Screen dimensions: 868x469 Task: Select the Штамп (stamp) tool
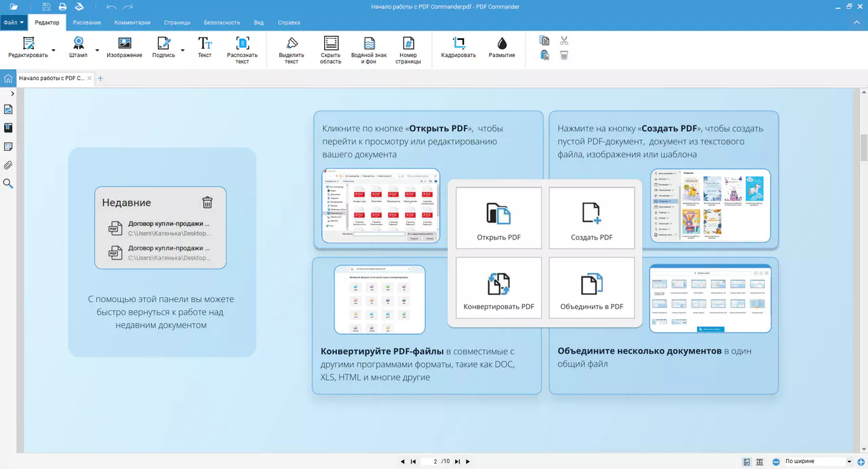coord(78,48)
